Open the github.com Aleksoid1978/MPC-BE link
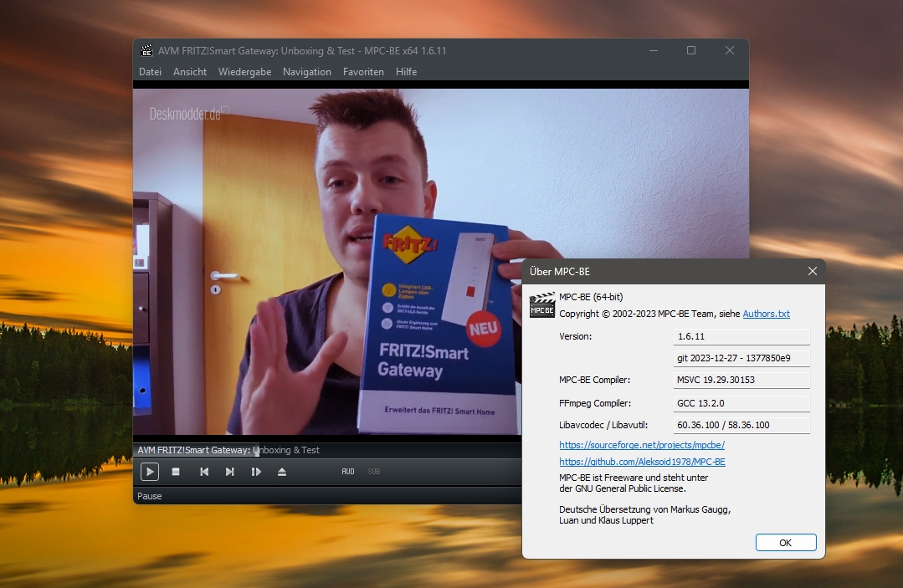This screenshot has width=903, height=588. click(x=642, y=462)
